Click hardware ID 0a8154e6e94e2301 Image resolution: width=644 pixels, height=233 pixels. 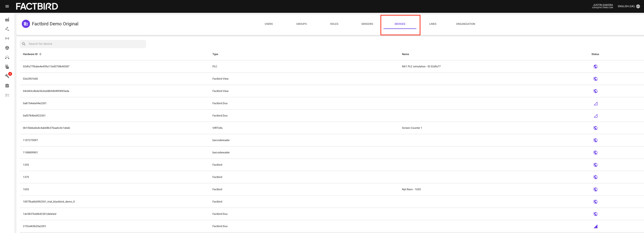click(x=35, y=103)
